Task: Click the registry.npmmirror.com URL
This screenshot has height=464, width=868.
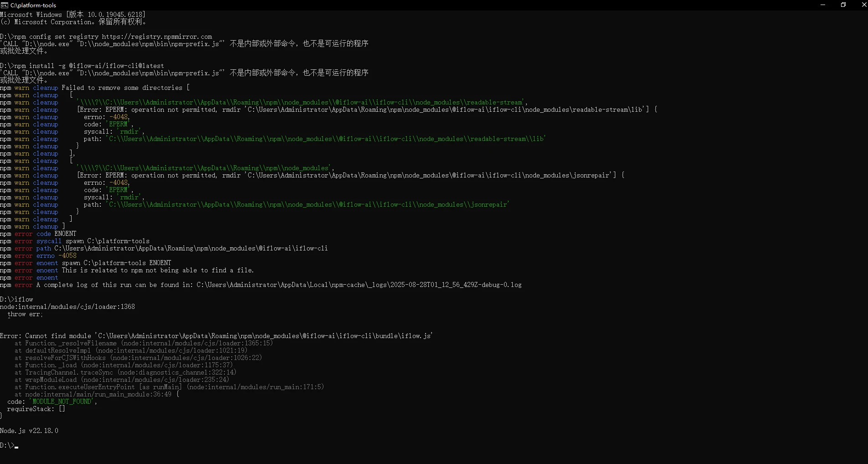Action: click(156, 36)
